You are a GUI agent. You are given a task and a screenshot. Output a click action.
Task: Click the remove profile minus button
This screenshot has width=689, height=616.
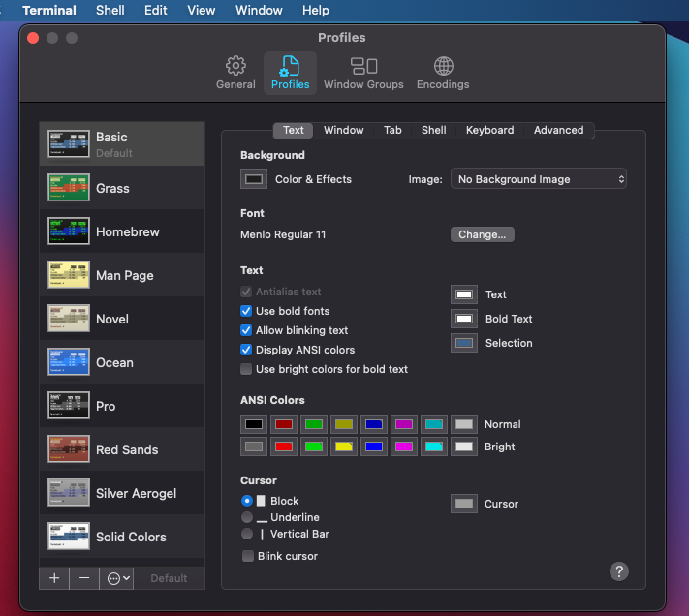[84, 578]
